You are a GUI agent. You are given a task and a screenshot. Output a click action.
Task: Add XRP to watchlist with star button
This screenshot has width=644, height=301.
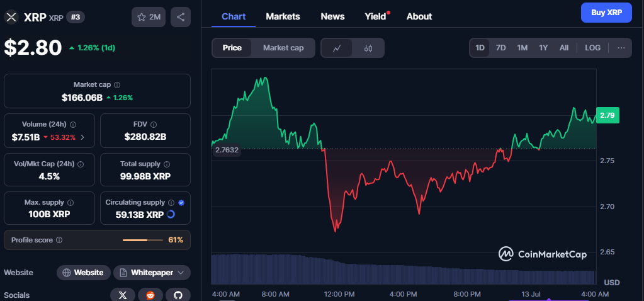[x=149, y=17]
